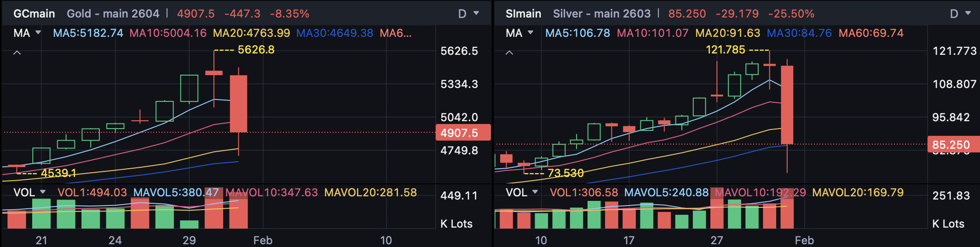This screenshot has height=247, width=980.
Task: Expand the MA indicator menu on Gold chart
Action: tap(28, 33)
